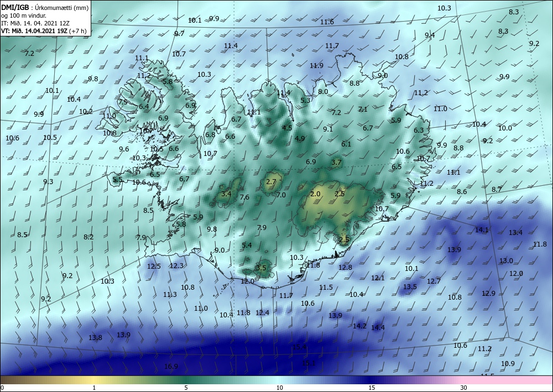Click the 13.5 value on the dark blue patch

(410, 286)
